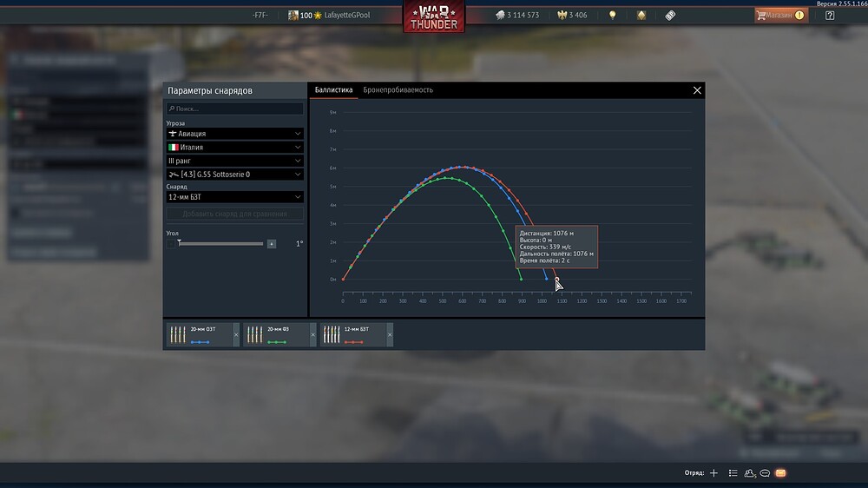Open the Магазин shop button
868x488 pixels.
tap(781, 16)
